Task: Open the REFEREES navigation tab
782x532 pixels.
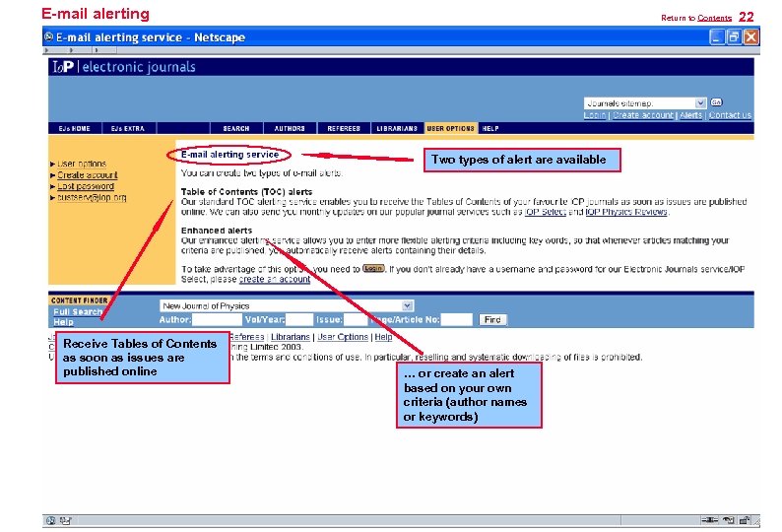Action: [344, 128]
